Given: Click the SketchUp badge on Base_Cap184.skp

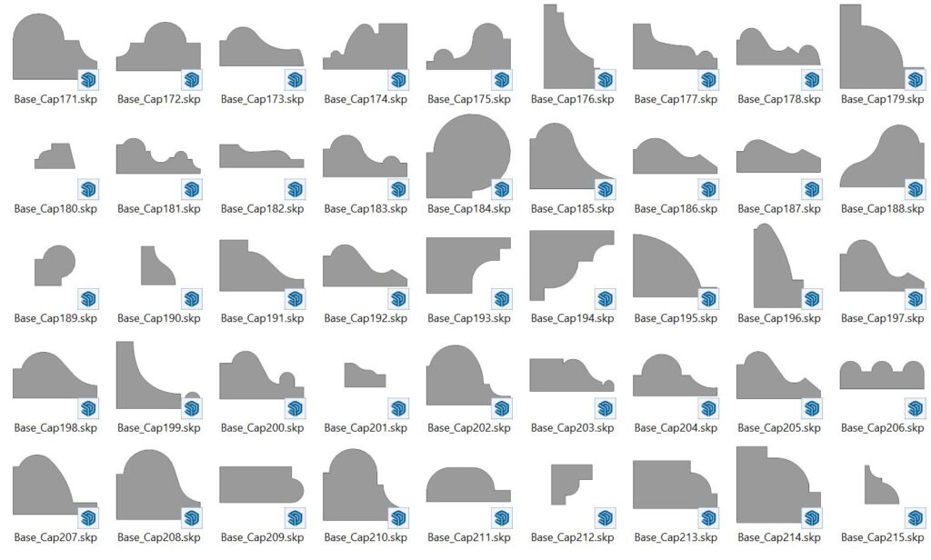Looking at the screenshot, I should pyautogui.click(x=503, y=189).
